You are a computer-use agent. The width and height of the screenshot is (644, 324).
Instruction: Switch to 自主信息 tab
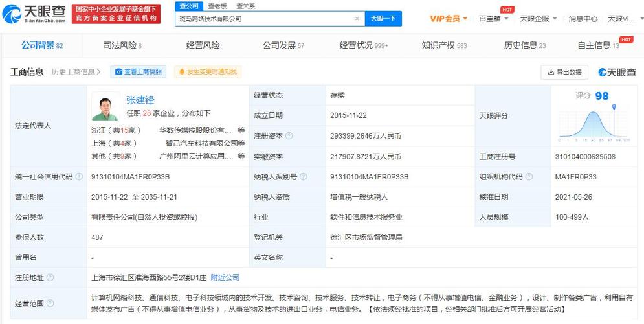(599, 45)
